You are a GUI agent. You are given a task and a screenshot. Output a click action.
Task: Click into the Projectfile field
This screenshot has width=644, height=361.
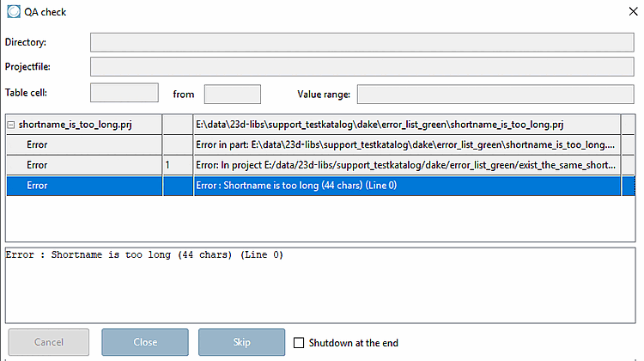click(x=361, y=66)
